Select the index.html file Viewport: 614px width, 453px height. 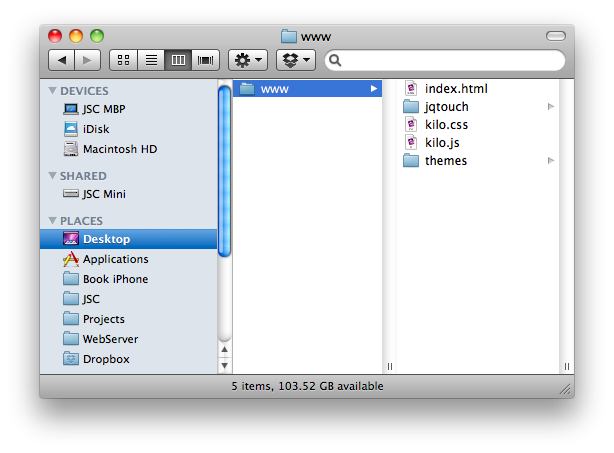tap(455, 89)
